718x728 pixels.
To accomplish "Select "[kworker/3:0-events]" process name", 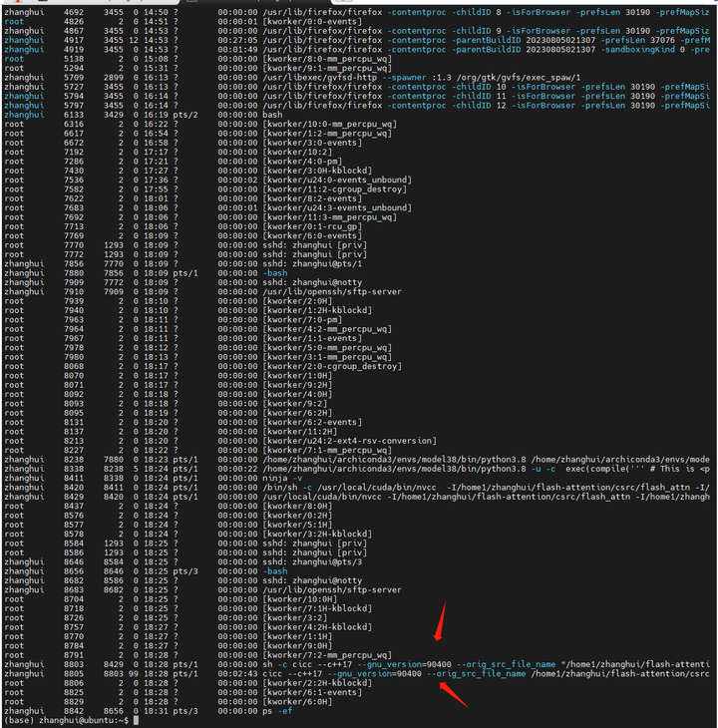I will coord(312,143).
